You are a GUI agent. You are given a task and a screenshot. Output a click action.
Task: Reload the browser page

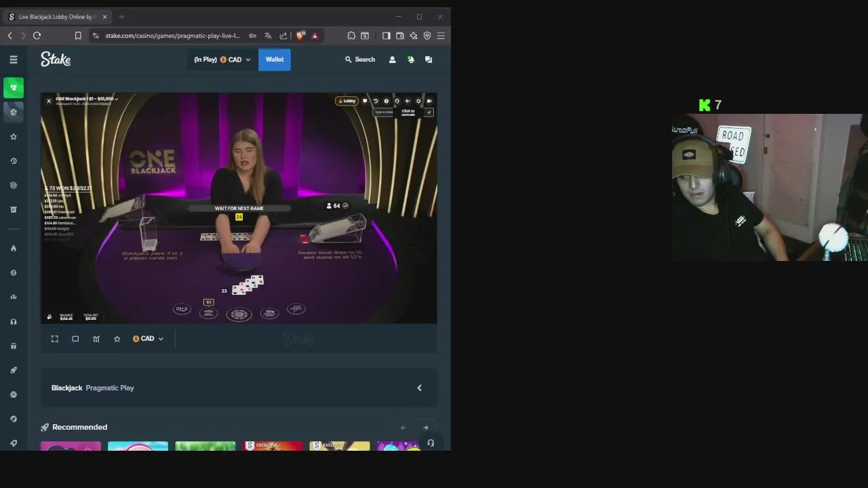(37, 35)
